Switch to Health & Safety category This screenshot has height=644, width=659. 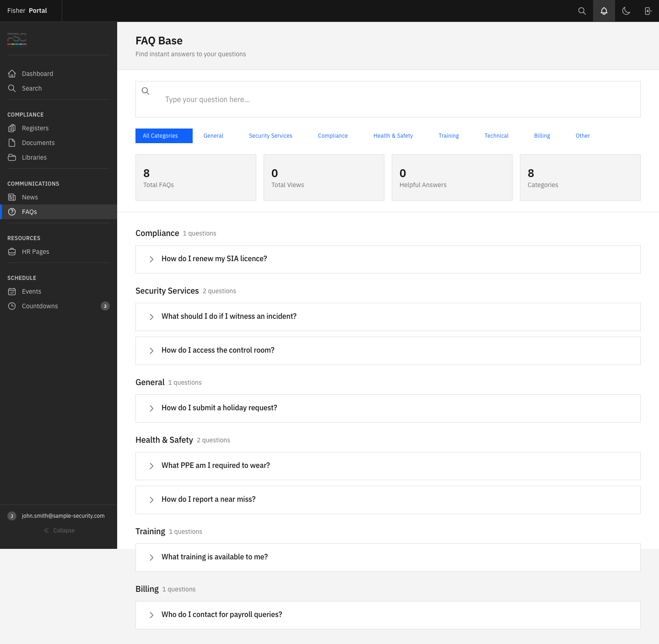(393, 136)
